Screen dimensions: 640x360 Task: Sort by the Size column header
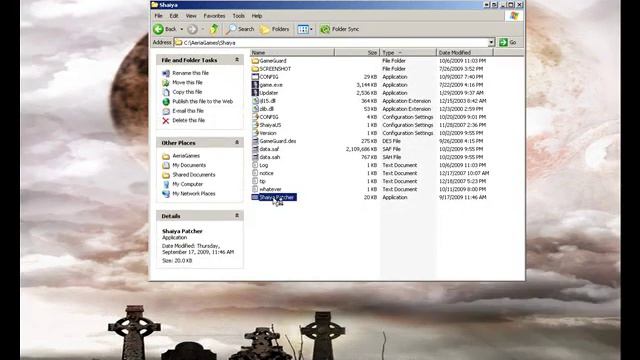357,52
